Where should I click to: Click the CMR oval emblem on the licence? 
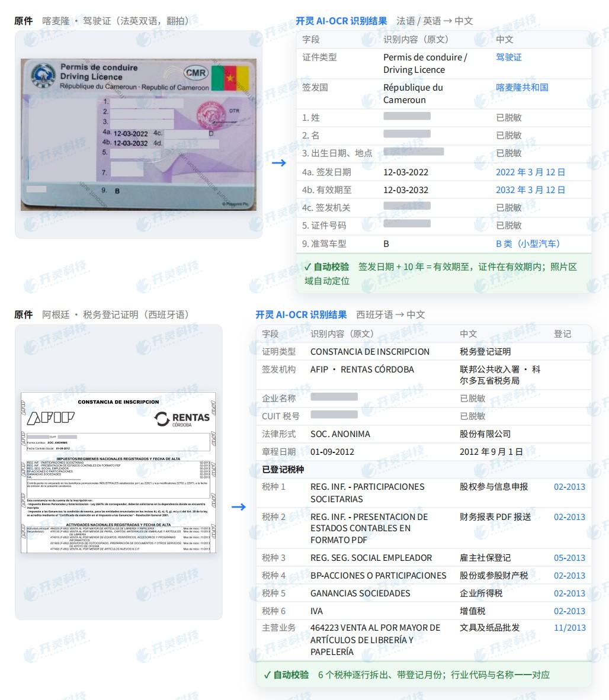pyautogui.click(x=195, y=73)
